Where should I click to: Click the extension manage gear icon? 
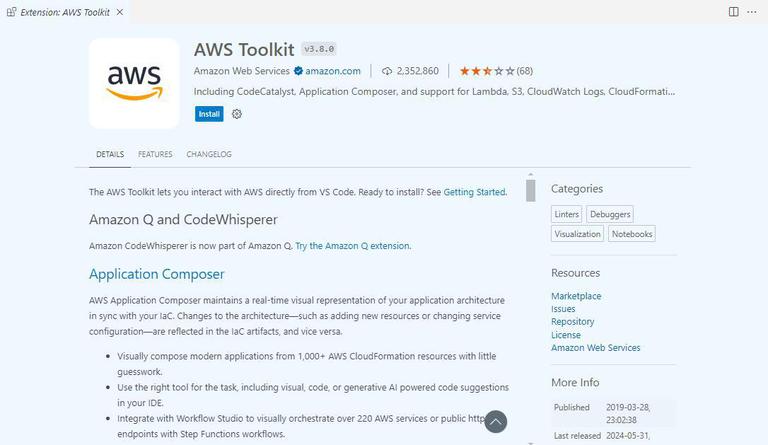237,114
